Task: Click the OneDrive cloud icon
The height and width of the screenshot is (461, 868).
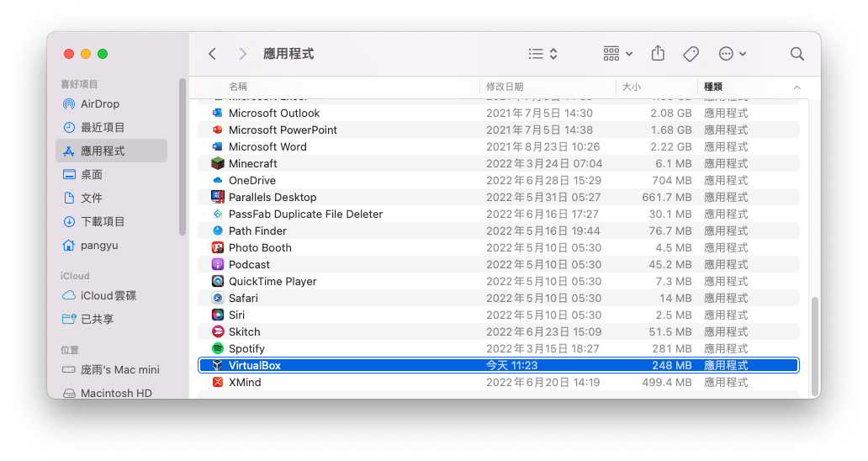Action: (218, 180)
